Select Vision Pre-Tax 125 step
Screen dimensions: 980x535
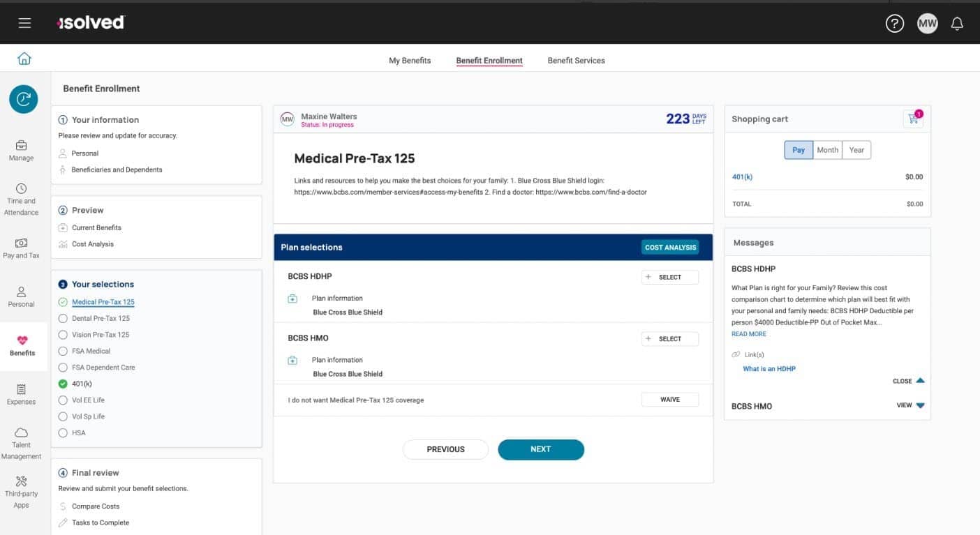click(101, 335)
